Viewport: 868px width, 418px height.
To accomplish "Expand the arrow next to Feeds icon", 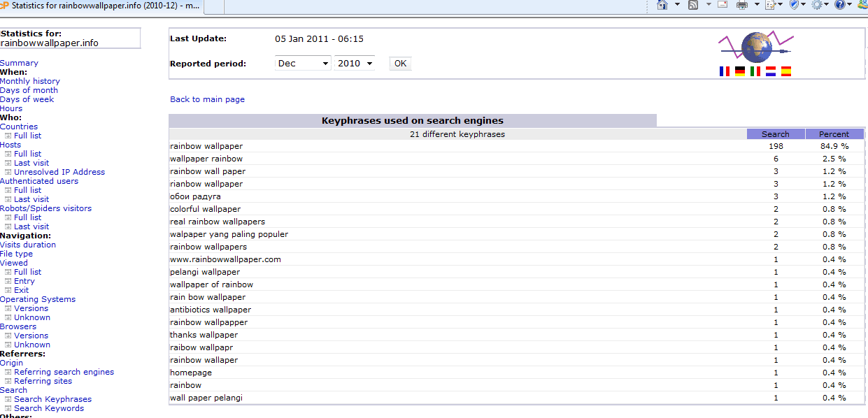I will coord(708,5).
